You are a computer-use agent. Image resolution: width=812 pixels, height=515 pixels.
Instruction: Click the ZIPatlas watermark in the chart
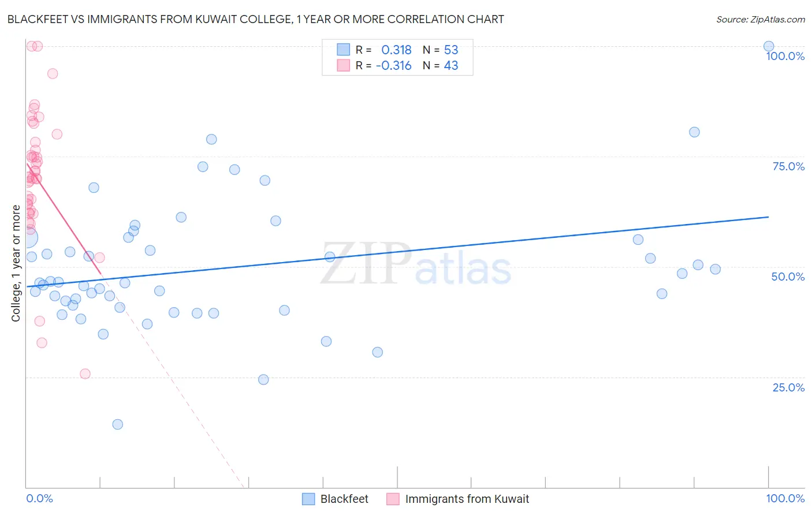[416, 264]
